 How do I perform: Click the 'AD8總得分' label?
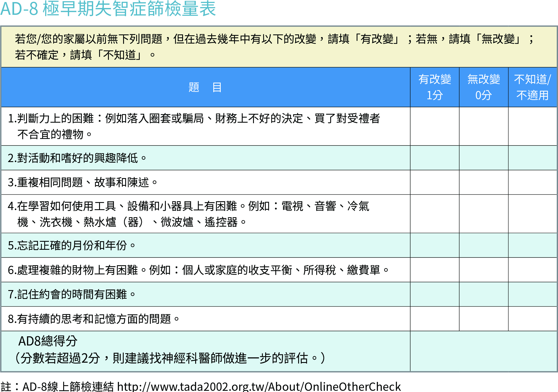point(48,341)
